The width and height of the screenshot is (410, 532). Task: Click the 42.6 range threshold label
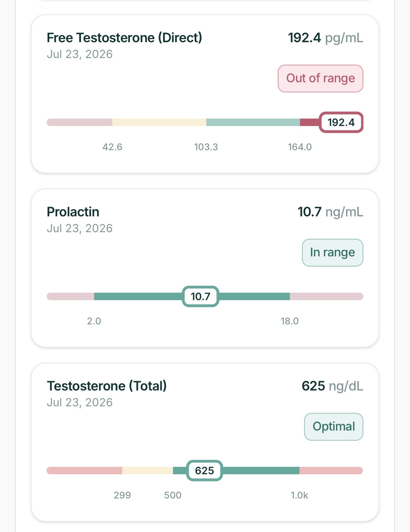click(x=112, y=147)
